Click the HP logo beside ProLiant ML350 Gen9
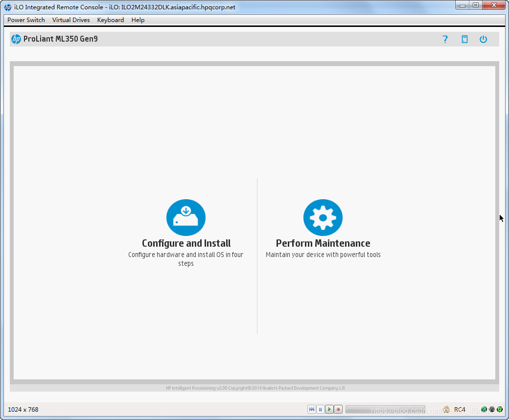Screen dimensions: 509x420 pos(16,39)
